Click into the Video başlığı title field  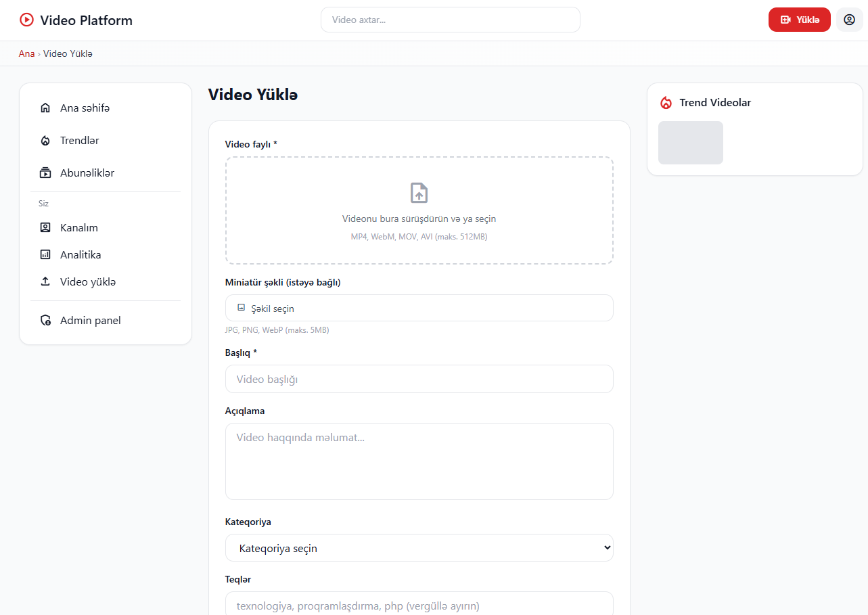[419, 380]
